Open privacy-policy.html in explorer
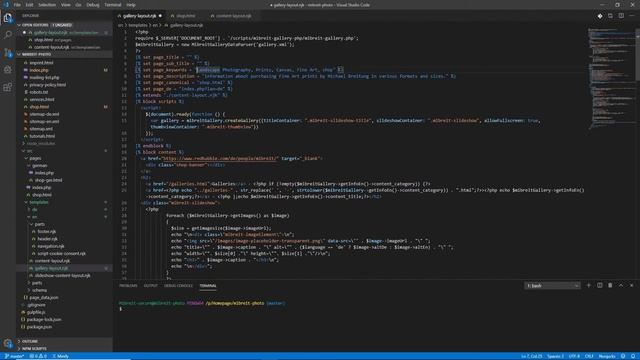This screenshot has width=640, height=360. tap(47, 85)
